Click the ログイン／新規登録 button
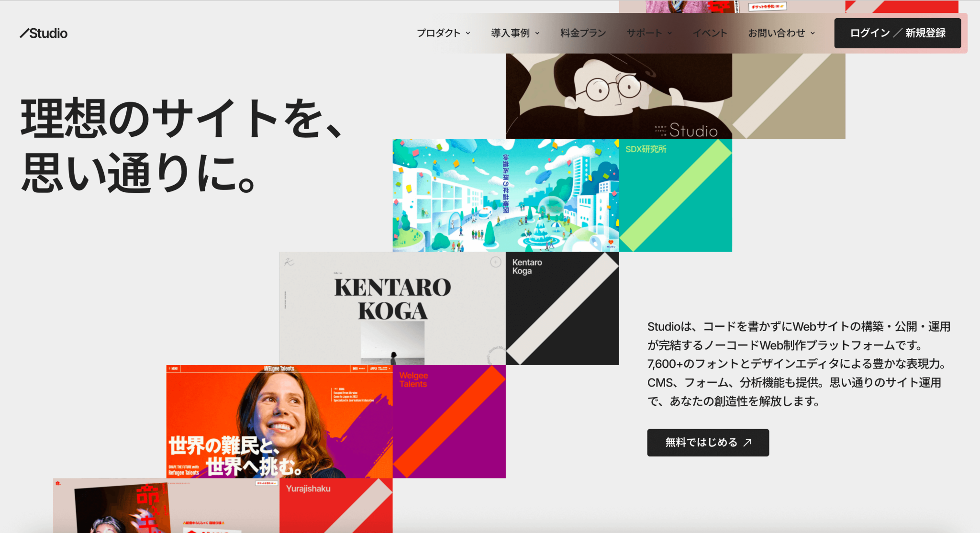Viewport: 980px width, 533px height. pyautogui.click(x=898, y=33)
